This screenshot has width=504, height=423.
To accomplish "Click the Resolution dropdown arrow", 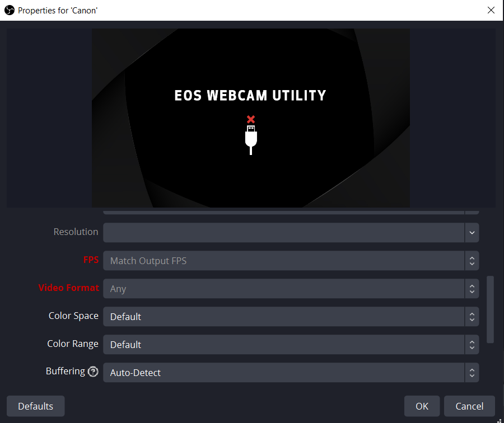I will tap(472, 232).
